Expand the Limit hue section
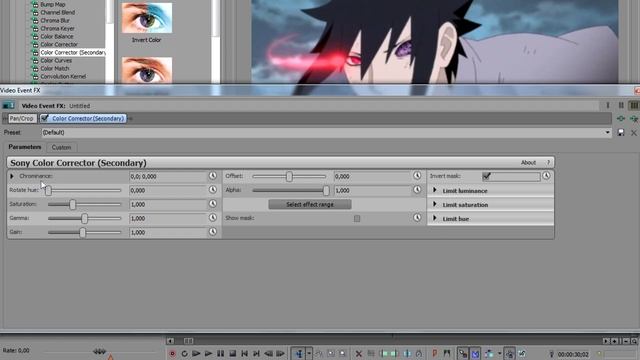 coord(435,218)
